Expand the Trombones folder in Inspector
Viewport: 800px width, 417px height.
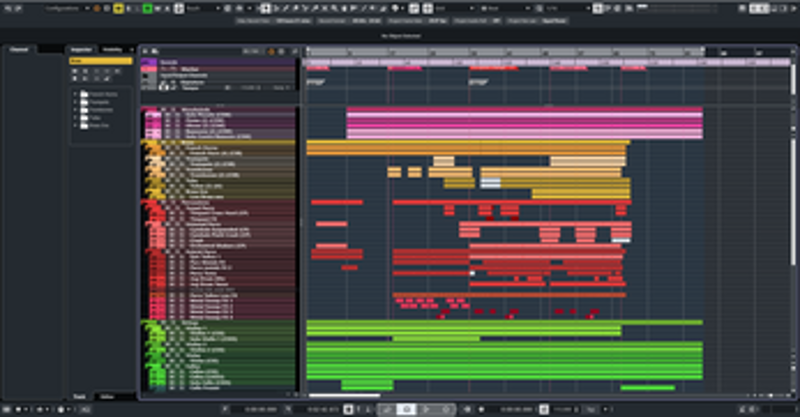tap(77, 110)
